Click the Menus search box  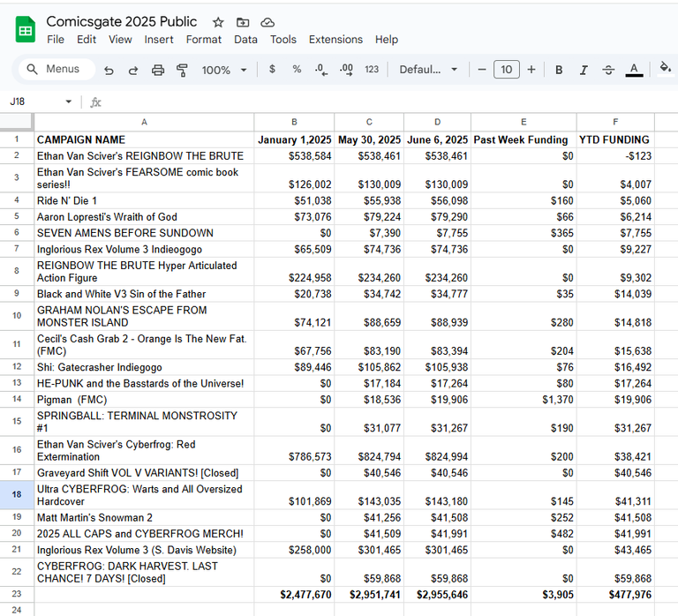pyautogui.click(x=57, y=69)
